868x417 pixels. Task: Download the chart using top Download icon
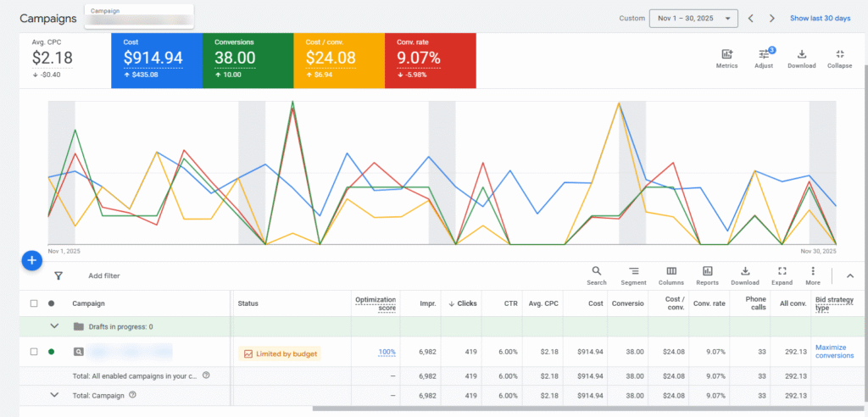801,55
